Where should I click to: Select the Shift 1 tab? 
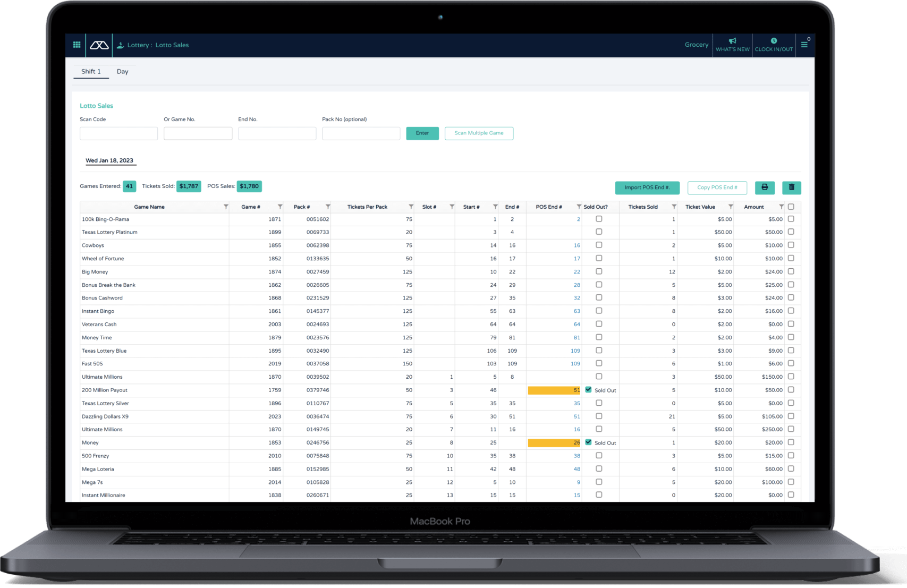coord(91,71)
